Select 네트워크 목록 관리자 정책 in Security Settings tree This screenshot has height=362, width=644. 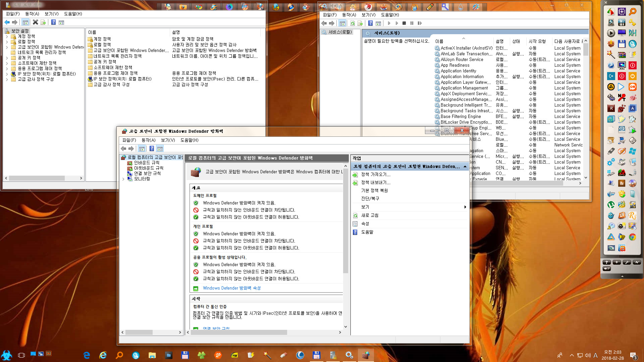coord(42,52)
